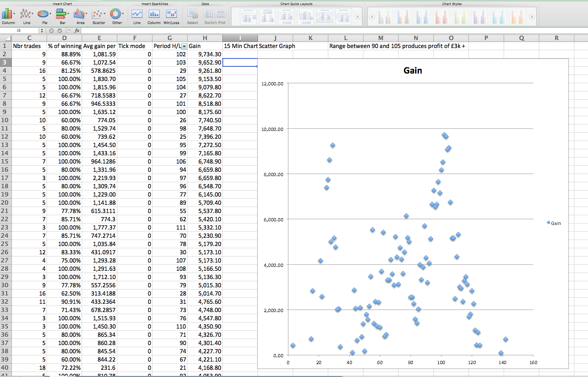The height and width of the screenshot is (377, 588).
Task: Insert a Win/Loss sparkline
Action: [x=171, y=14]
